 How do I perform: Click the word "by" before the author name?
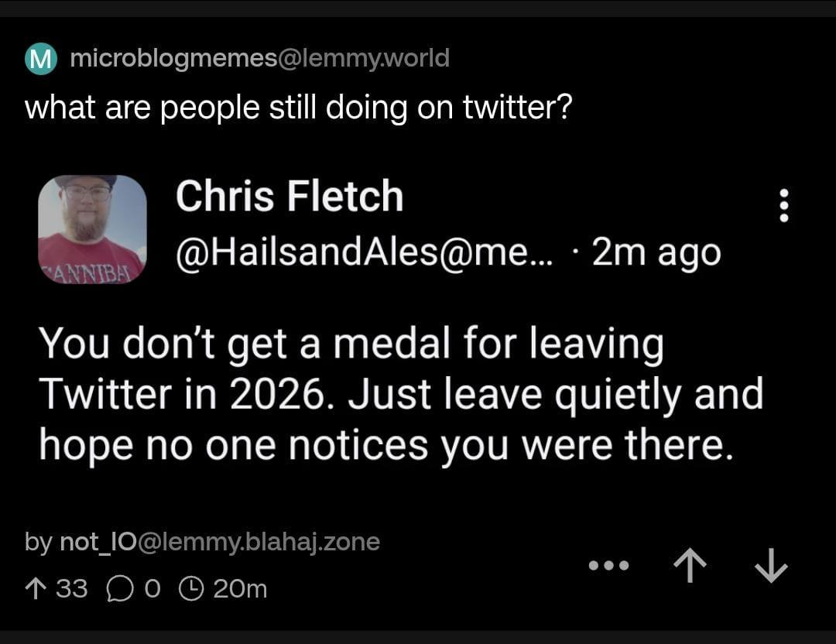39,542
